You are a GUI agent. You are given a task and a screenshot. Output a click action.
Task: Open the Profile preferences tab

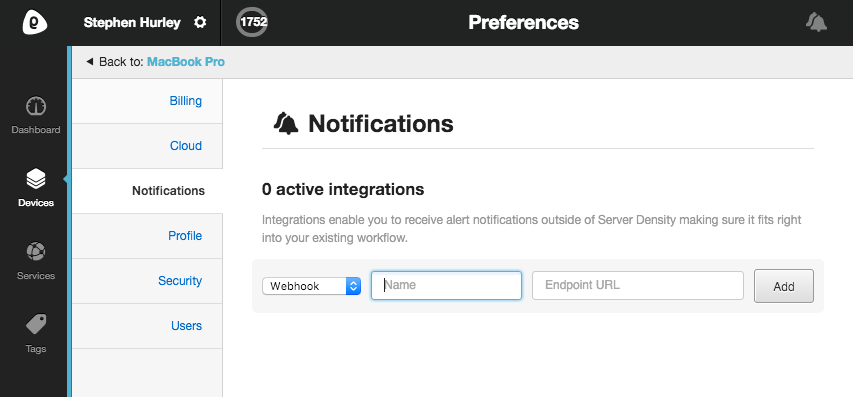[147, 236]
